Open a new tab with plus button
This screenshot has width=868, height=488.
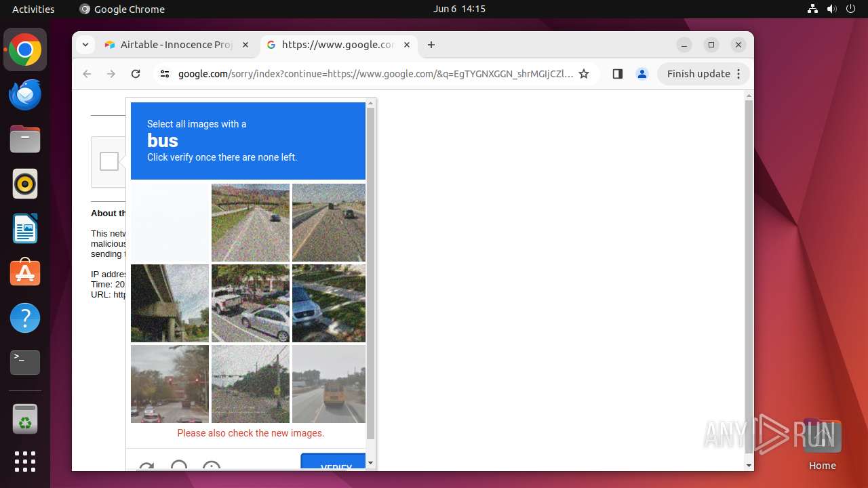431,45
